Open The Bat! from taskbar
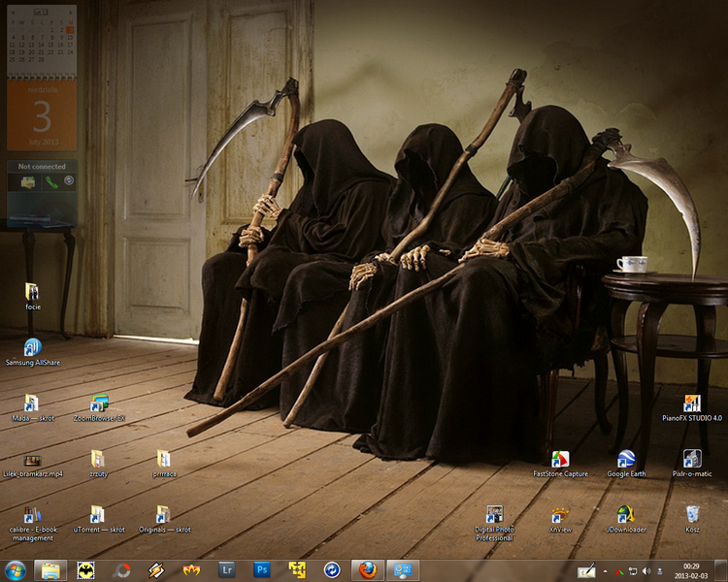This screenshot has height=582, width=728. click(85, 570)
